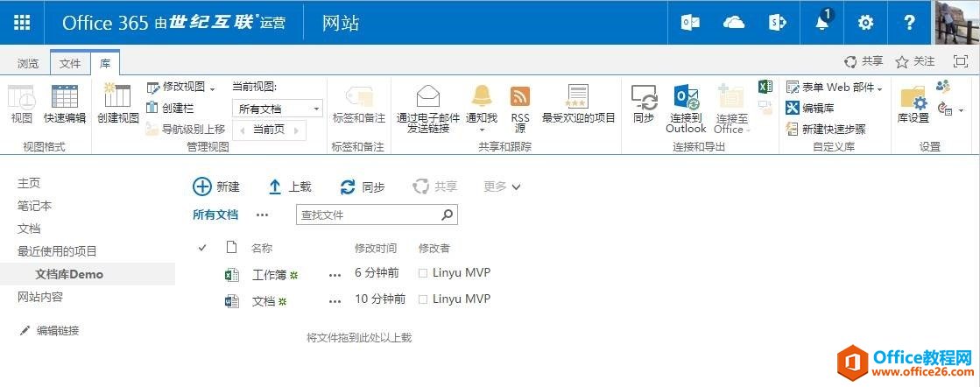This screenshot has width=980, height=387.
Task: Switch to 快速编辑 quick edit view
Action: pyautogui.click(x=65, y=104)
